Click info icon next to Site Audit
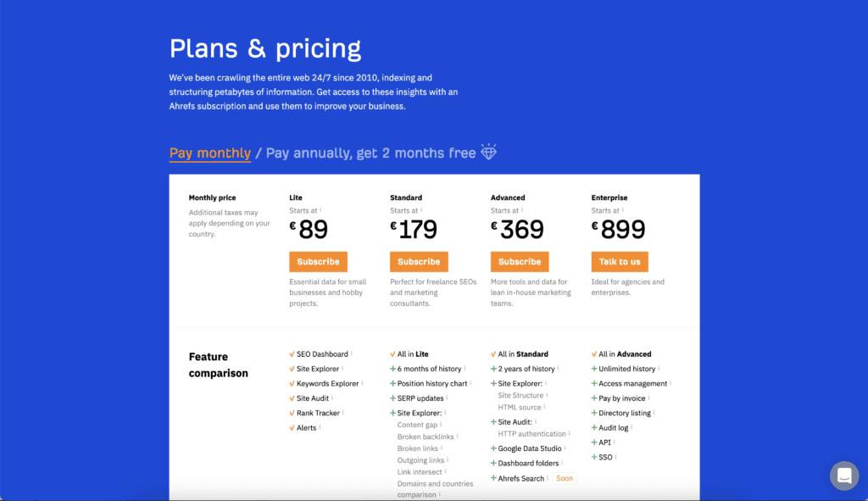The width and height of the screenshot is (868, 501). click(x=334, y=398)
